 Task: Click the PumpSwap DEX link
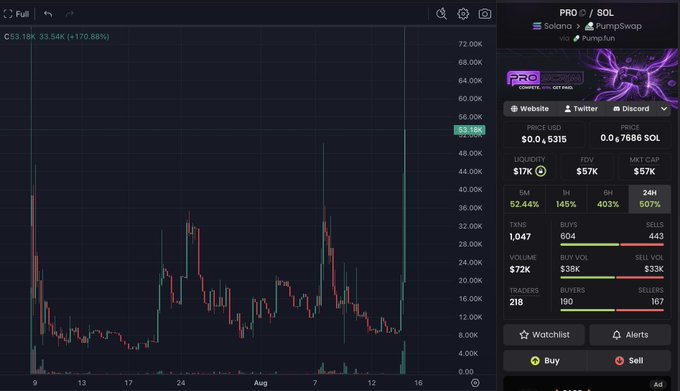[613, 26]
